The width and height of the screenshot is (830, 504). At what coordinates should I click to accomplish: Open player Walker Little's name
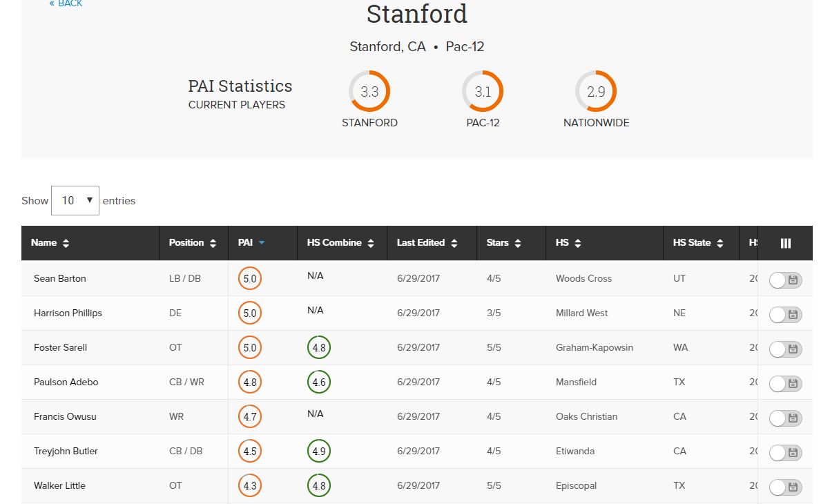[59, 485]
